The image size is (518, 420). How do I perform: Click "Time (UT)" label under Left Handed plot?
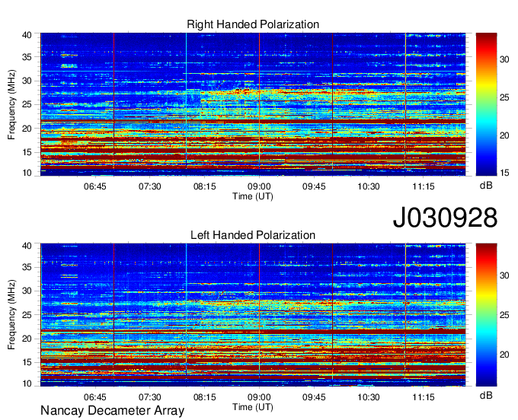253,407
